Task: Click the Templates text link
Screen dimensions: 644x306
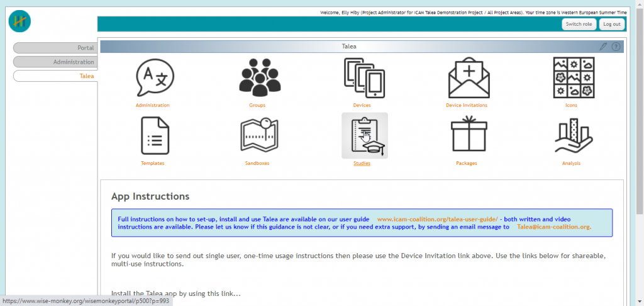Action: tap(152, 163)
